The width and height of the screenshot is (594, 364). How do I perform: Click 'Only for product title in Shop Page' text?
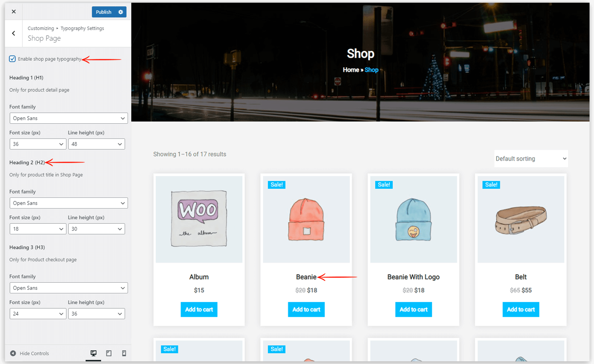(x=46, y=175)
